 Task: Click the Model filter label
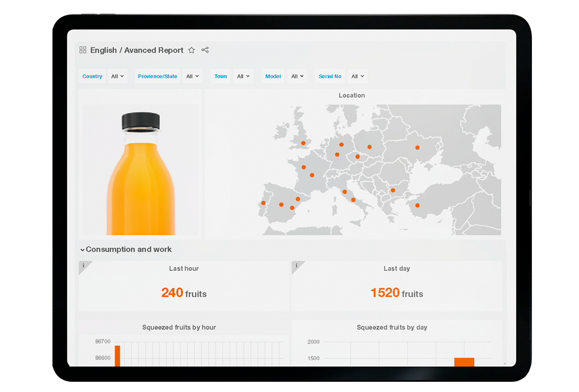click(273, 77)
